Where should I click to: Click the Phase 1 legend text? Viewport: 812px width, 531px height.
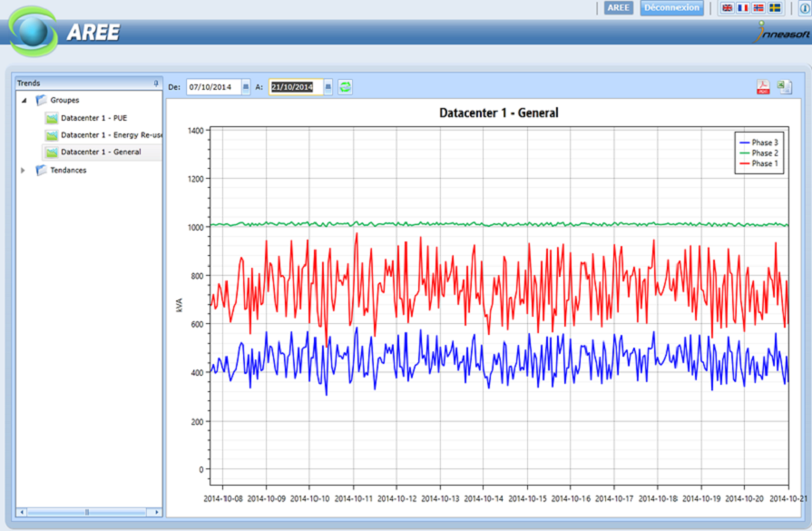coord(765,163)
